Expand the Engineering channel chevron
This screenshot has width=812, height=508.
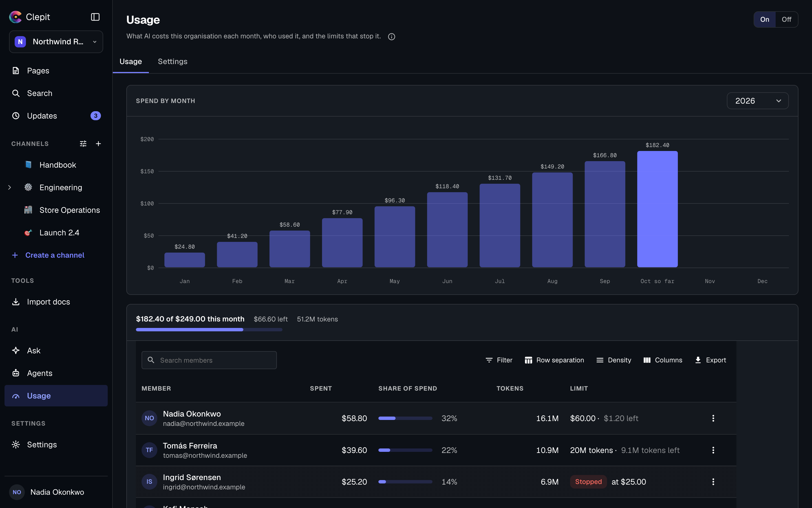pyautogui.click(x=9, y=187)
